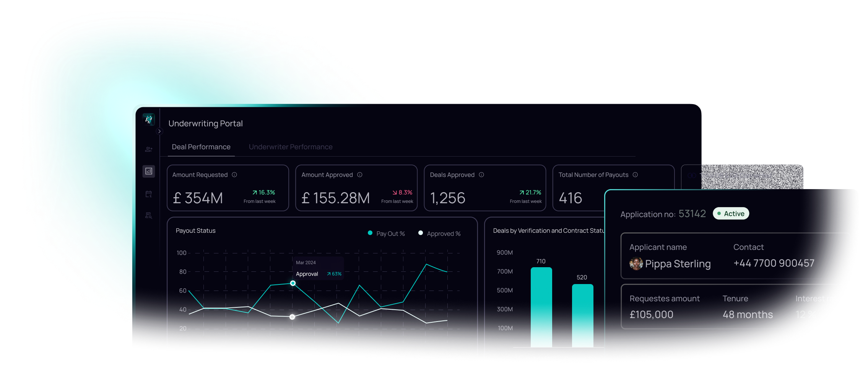Click the contact number +44 7700 900457
868x392 pixels.
774,263
